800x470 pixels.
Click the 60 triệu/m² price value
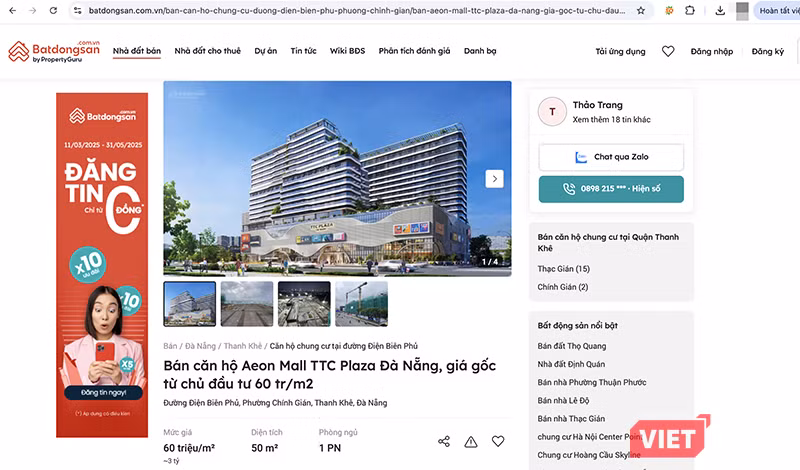pos(189,448)
